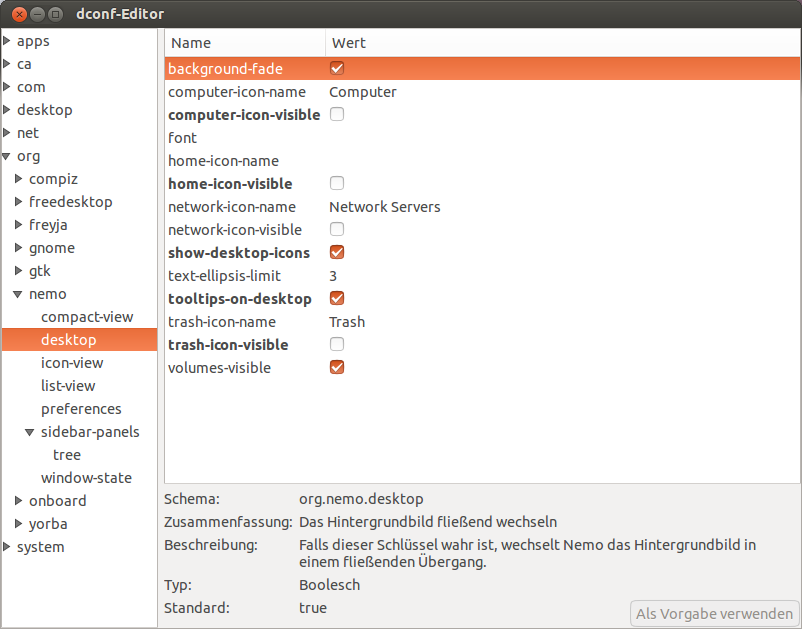Tick the home-icon-visible checkbox

(337, 183)
